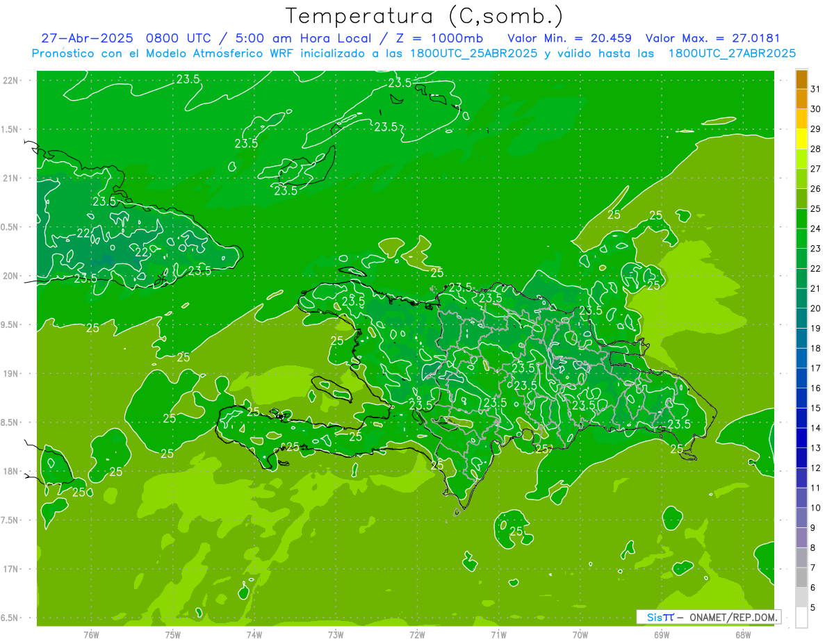Pick the yellow swatch between 28 and 29
Image resolution: width=834 pixels, height=644 pixels.
(x=801, y=139)
